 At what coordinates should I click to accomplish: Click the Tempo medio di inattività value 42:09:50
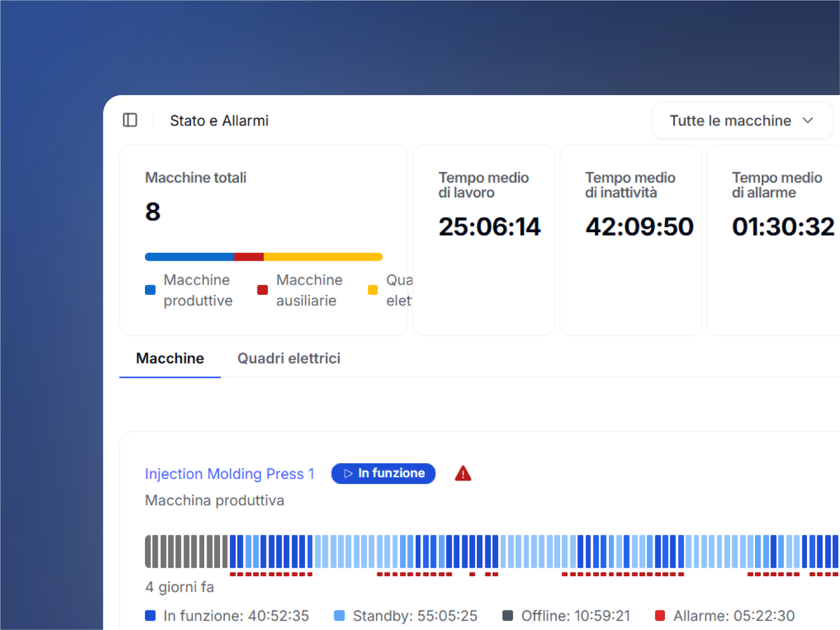pos(639,227)
